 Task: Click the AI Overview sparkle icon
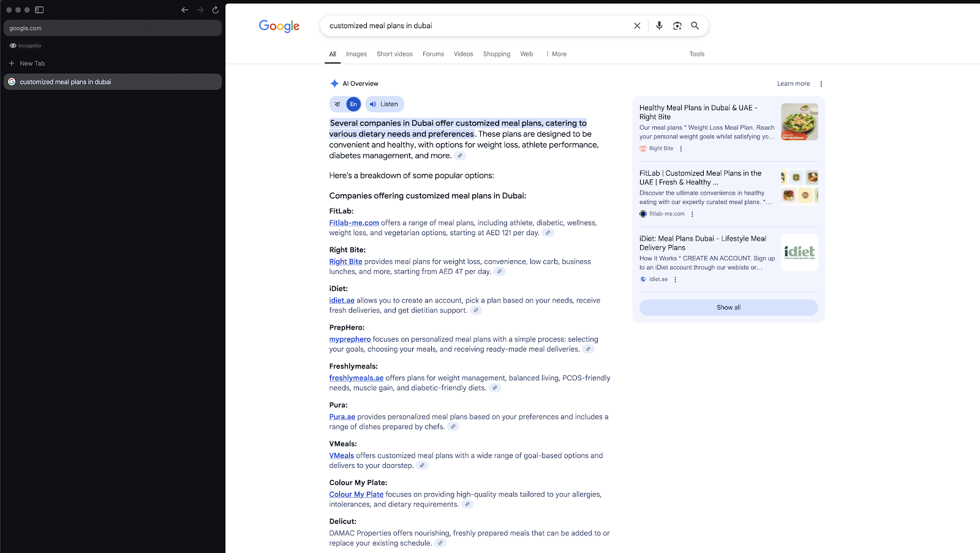pyautogui.click(x=334, y=83)
